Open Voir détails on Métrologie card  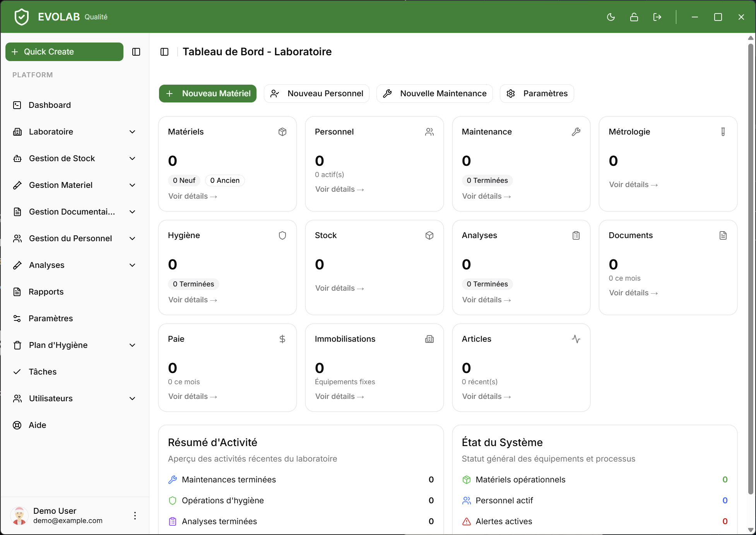pyautogui.click(x=633, y=185)
